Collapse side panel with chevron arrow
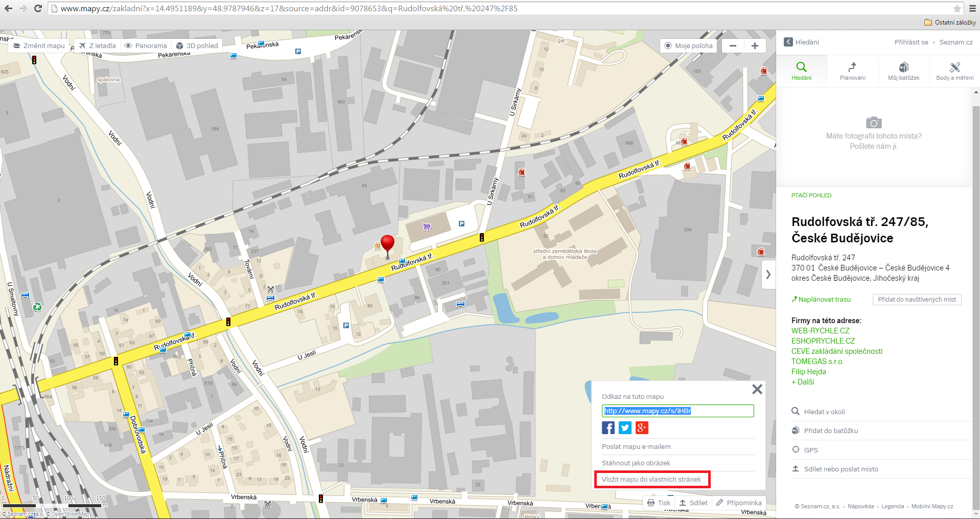This screenshot has height=519, width=980. tap(768, 275)
